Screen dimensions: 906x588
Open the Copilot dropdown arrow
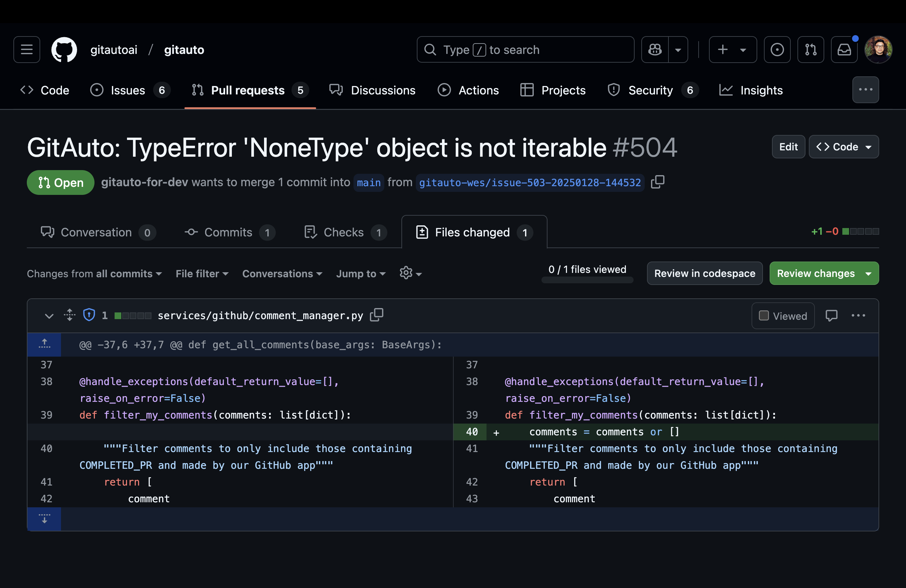678,50
